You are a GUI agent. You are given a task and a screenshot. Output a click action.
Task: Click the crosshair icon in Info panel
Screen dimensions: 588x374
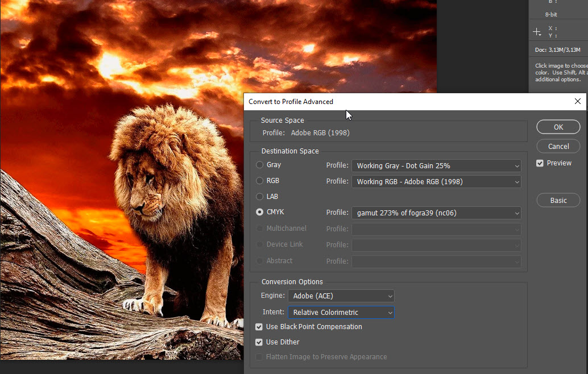tap(537, 32)
